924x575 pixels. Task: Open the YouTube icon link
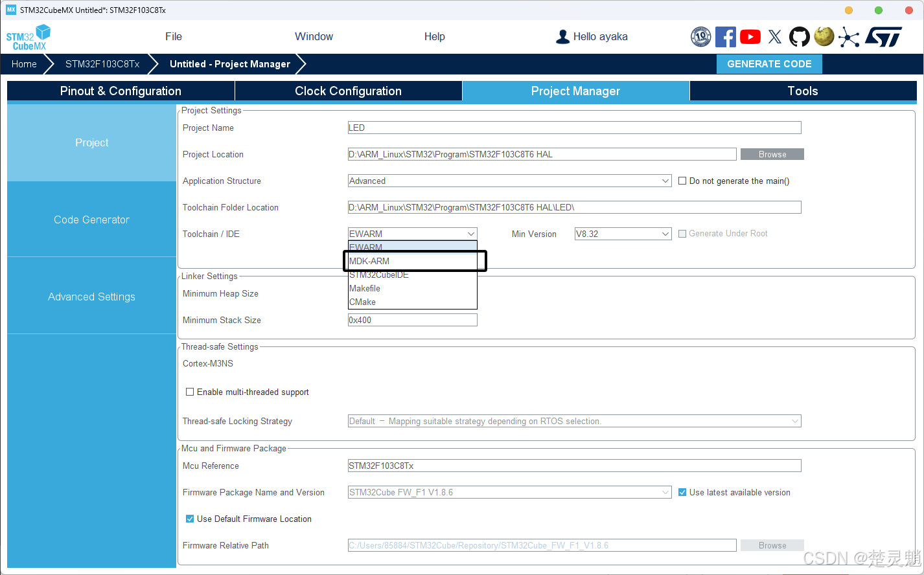click(x=750, y=37)
